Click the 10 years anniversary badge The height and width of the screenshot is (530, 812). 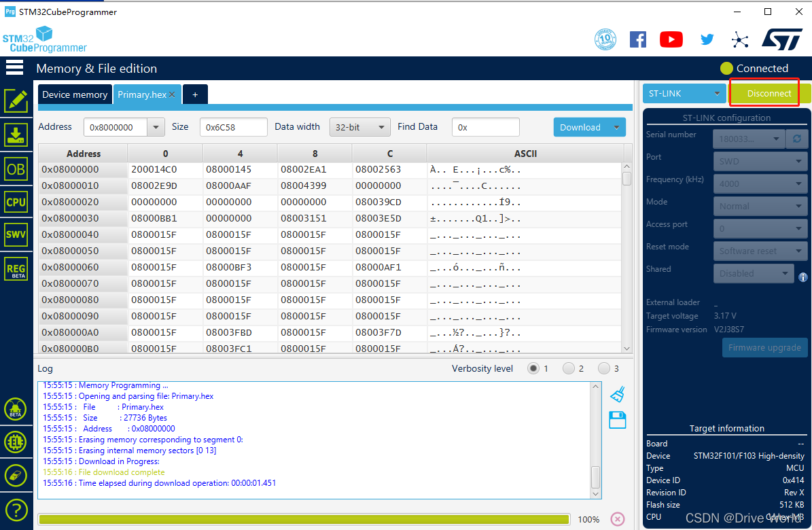point(605,39)
